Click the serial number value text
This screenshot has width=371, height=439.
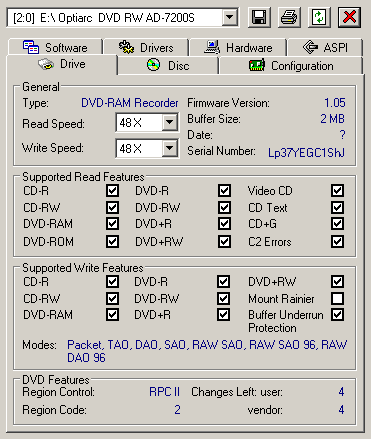(306, 152)
